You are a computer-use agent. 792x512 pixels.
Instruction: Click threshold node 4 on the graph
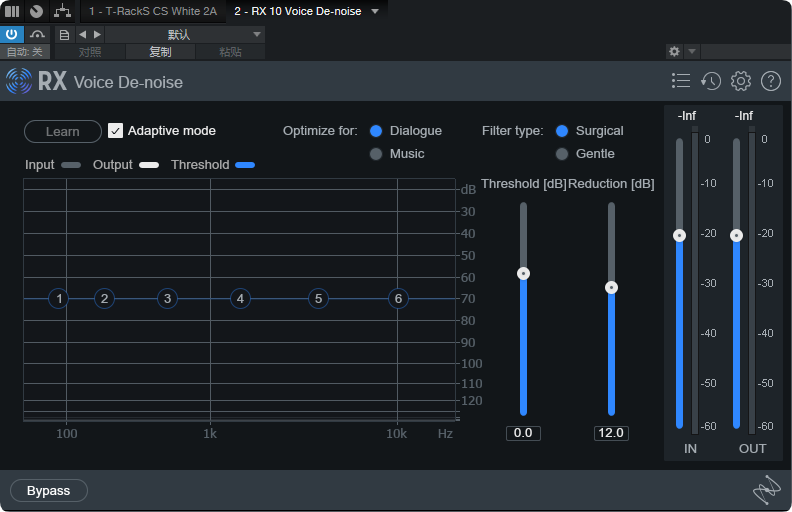click(240, 298)
